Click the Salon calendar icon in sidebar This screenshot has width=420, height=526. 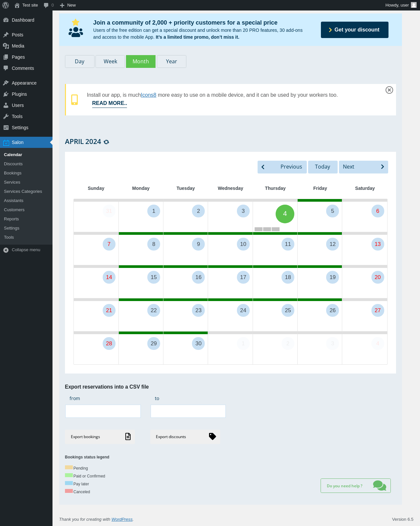[6, 142]
